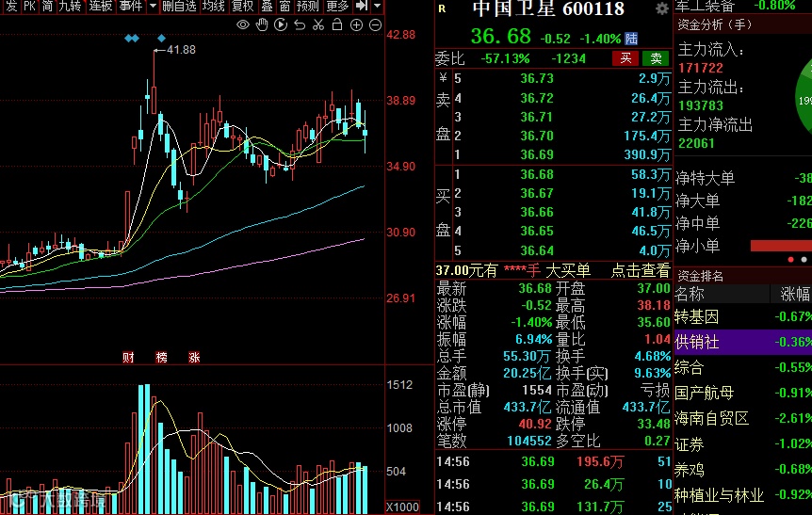Click the yellow R badge beside the stock name
The width and height of the screenshot is (812, 515).
click(x=442, y=8)
